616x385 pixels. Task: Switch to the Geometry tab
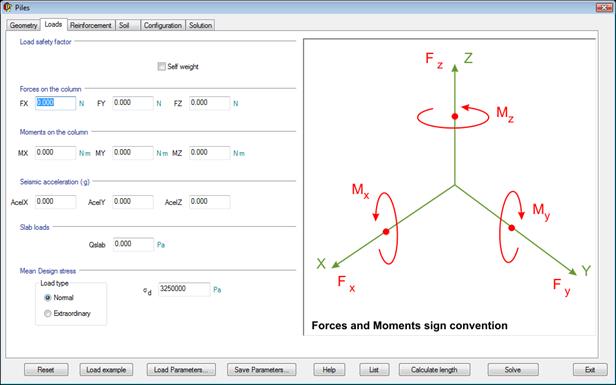pyautogui.click(x=23, y=25)
